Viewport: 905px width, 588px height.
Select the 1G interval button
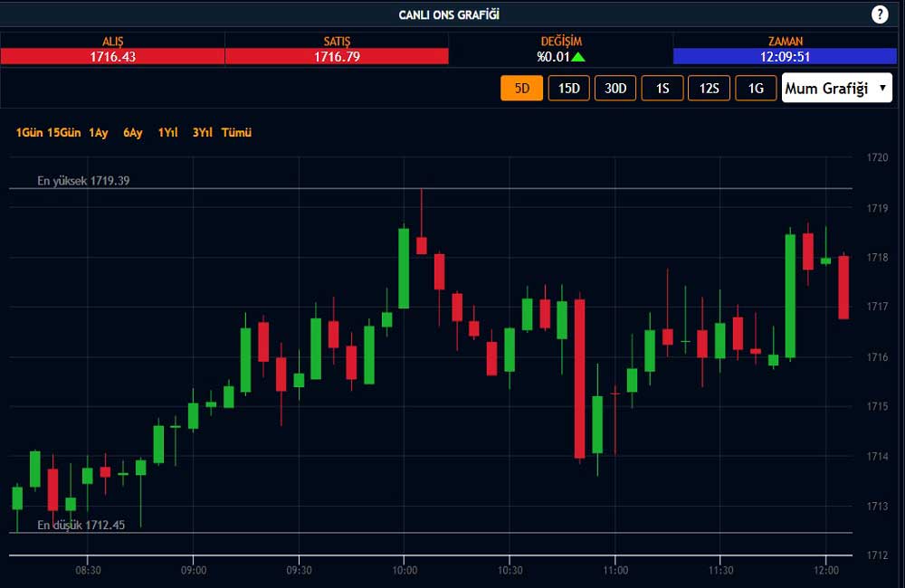pos(756,89)
